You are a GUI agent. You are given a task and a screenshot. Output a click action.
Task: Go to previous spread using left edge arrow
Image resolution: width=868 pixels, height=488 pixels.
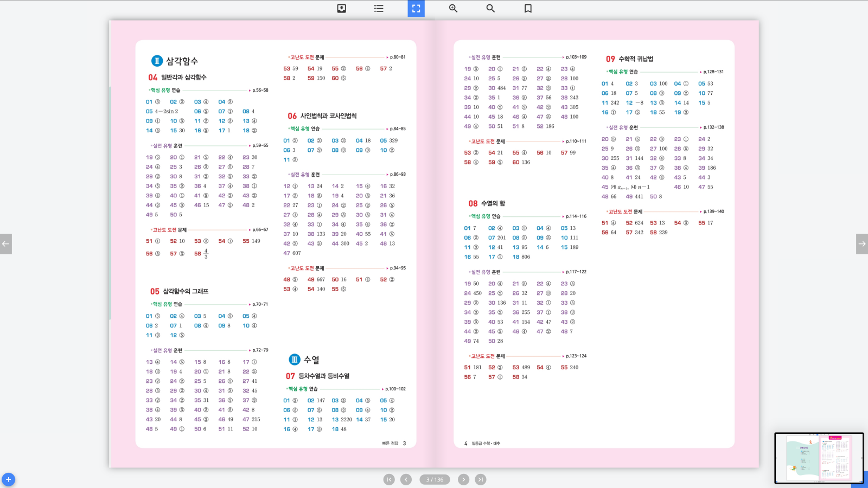(5, 244)
